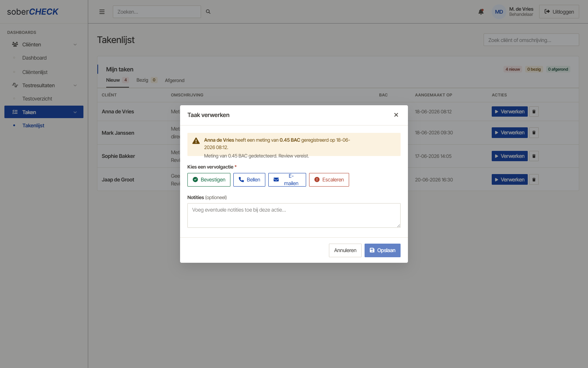The width and height of the screenshot is (588, 368).
Task: Close the Taak verwerken dialog
Action: pyautogui.click(x=396, y=115)
